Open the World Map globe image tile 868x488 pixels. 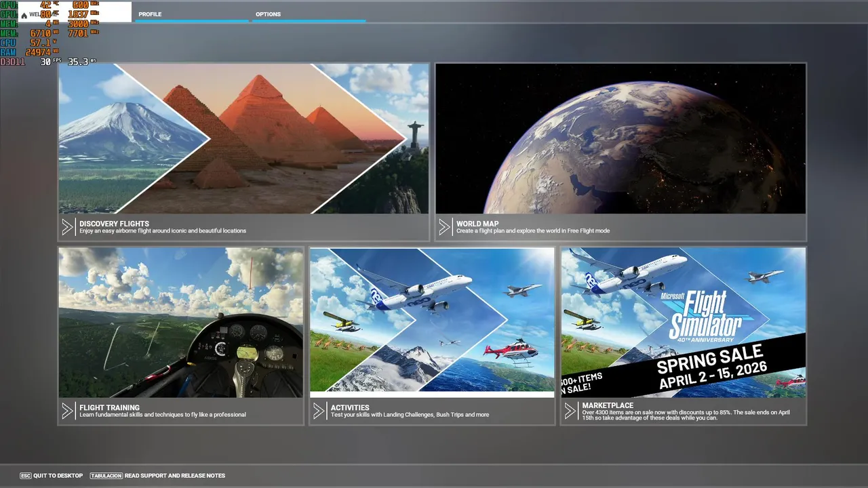click(620, 139)
